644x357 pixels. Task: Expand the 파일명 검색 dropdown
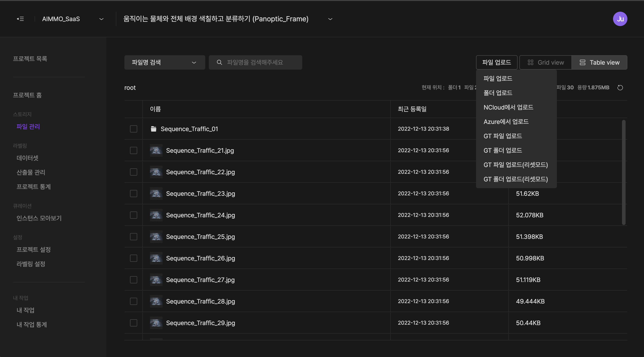pos(164,62)
